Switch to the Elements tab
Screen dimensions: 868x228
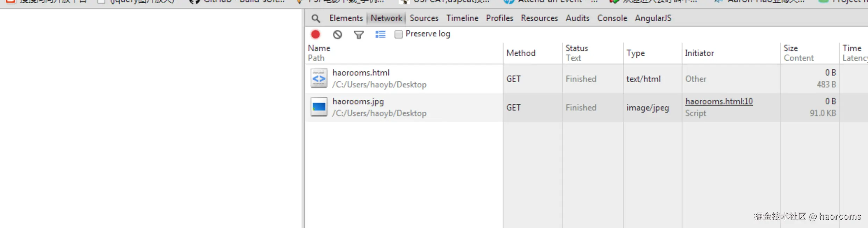point(346,18)
